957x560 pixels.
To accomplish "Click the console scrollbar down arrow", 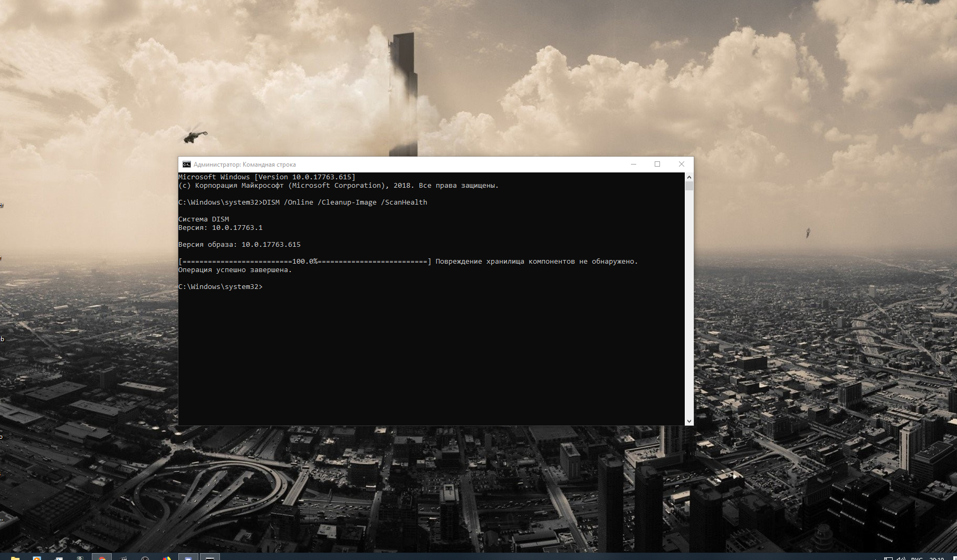I will (689, 421).
